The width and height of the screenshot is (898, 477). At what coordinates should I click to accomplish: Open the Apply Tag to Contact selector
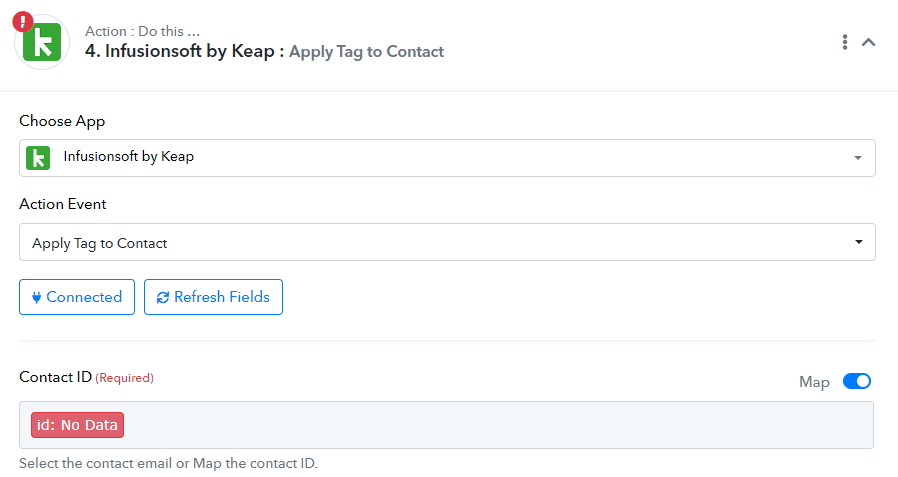click(x=447, y=242)
